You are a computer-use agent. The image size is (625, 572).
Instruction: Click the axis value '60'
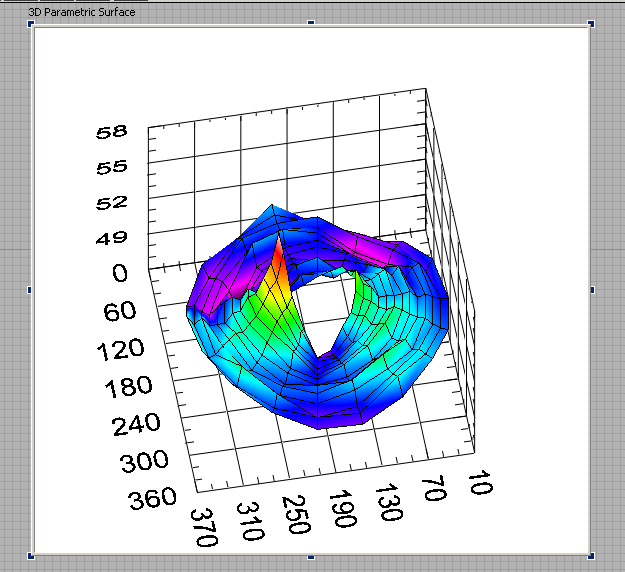(120, 311)
